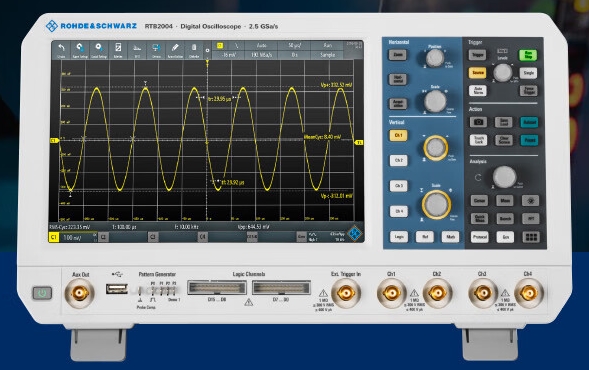Click the horizontal Position knob
This screenshot has width=589, height=370.
tap(435, 57)
